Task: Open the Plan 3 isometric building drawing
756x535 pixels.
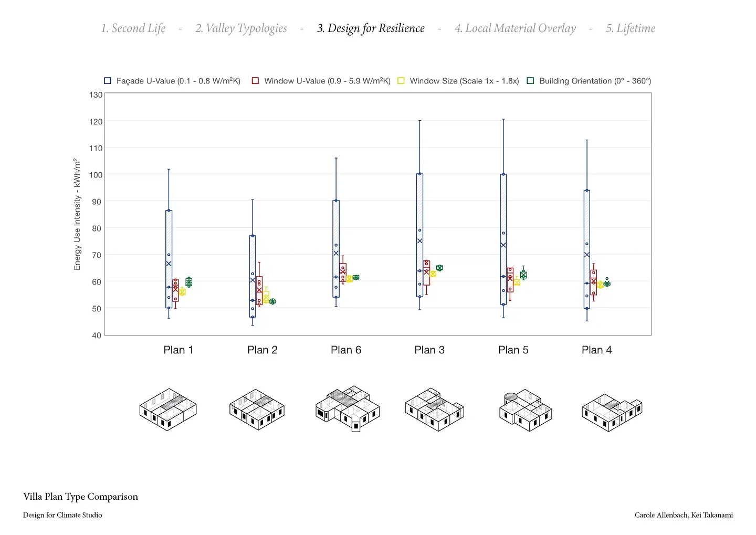Action: click(434, 410)
